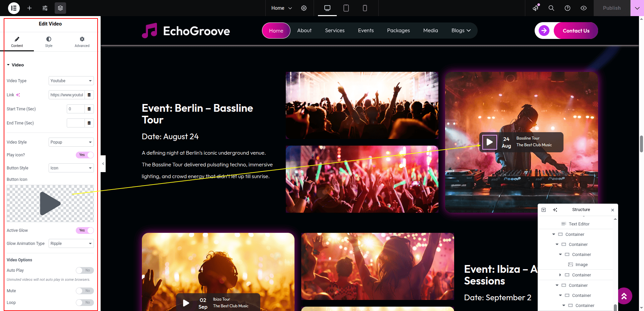Screen dimensions: 644x311
Task: Enable the Mute toggle
Action: click(x=85, y=291)
